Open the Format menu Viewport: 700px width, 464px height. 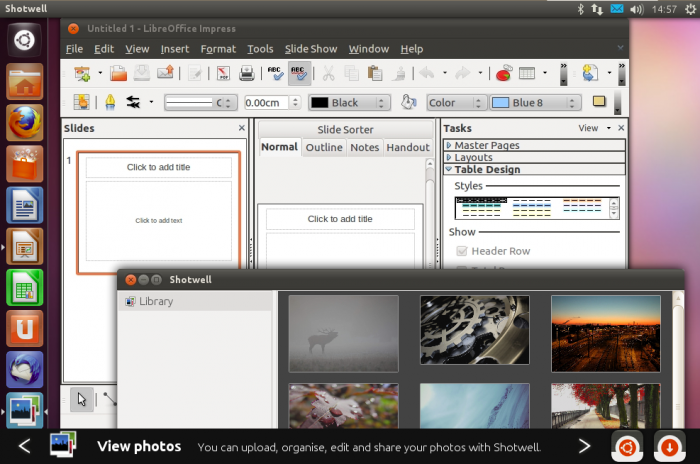point(218,49)
